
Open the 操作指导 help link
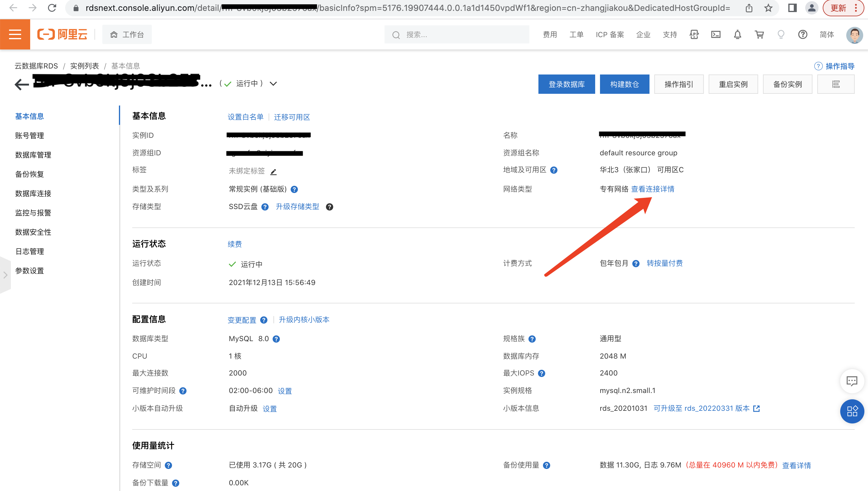coord(834,66)
